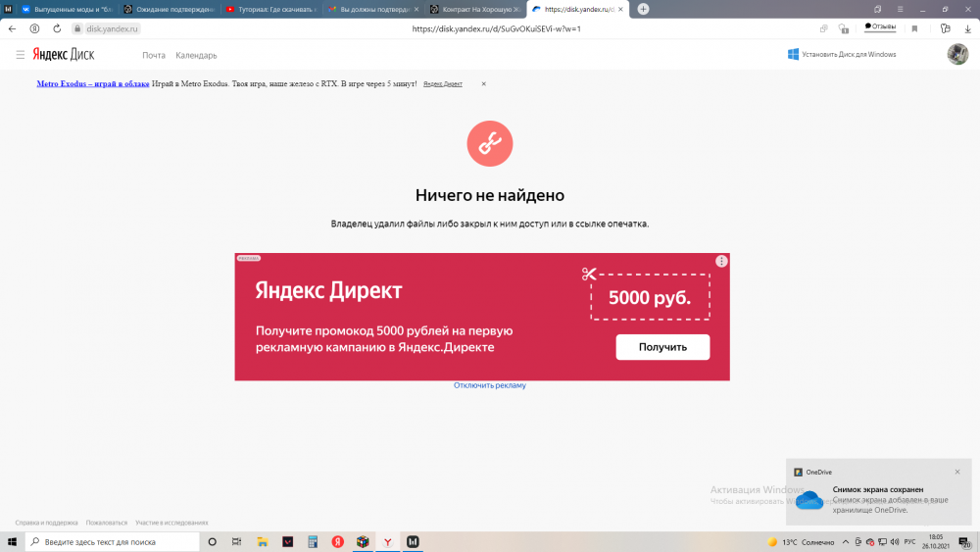Viewport: 980px width, 552px height.
Task: Close the Вы должны подтвердить tab
Action: pyautogui.click(x=416, y=10)
